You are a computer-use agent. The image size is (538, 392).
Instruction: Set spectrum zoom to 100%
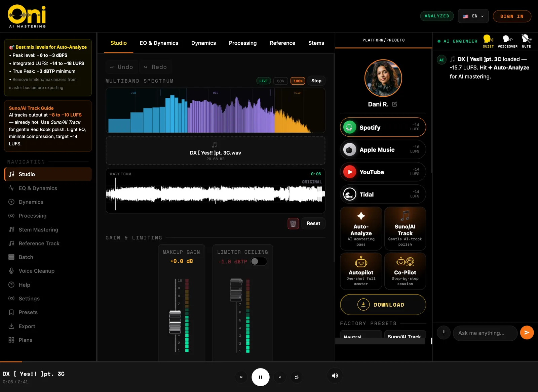[298, 81]
